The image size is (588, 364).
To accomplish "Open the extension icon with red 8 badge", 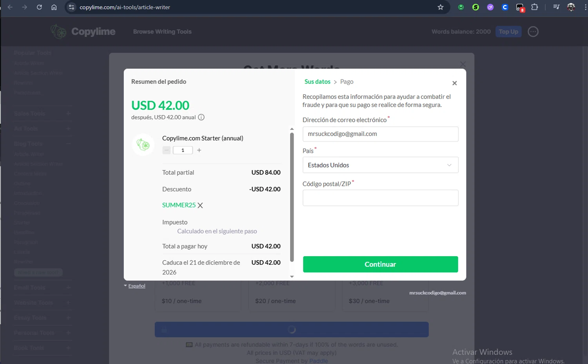I will click(520, 7).
